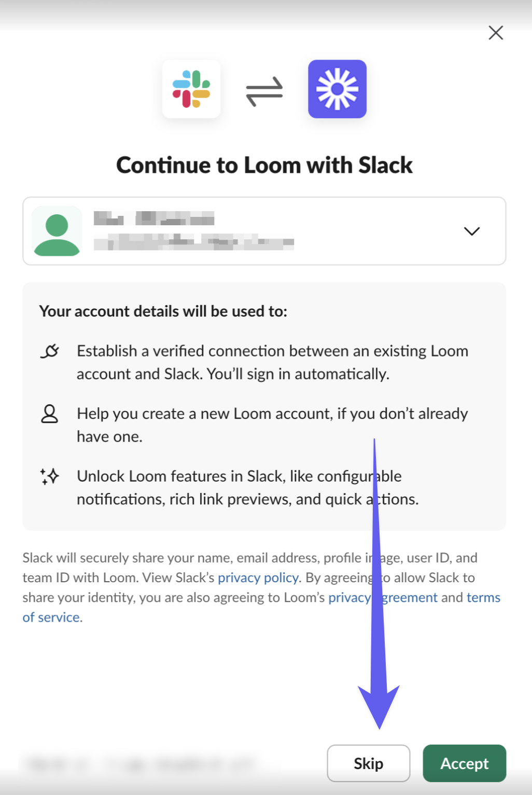Click the blurred text at the bottom left
Image resolution: width=532 pixels, height=795 pixels.
140,764
